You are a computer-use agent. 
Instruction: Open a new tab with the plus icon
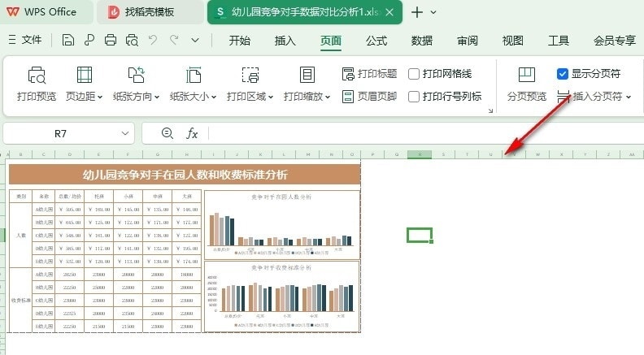[x=417, y=12]
